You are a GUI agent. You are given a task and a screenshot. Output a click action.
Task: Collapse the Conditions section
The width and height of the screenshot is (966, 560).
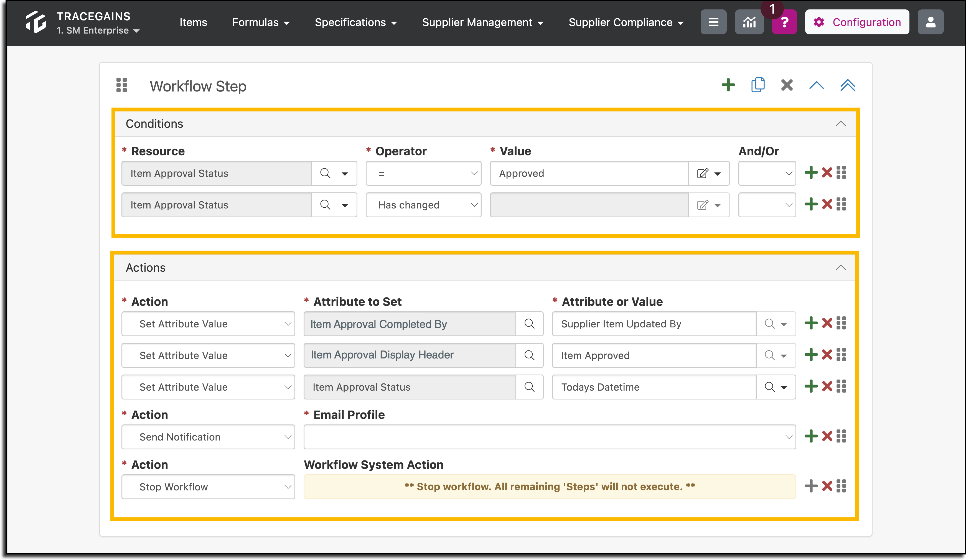840,123
